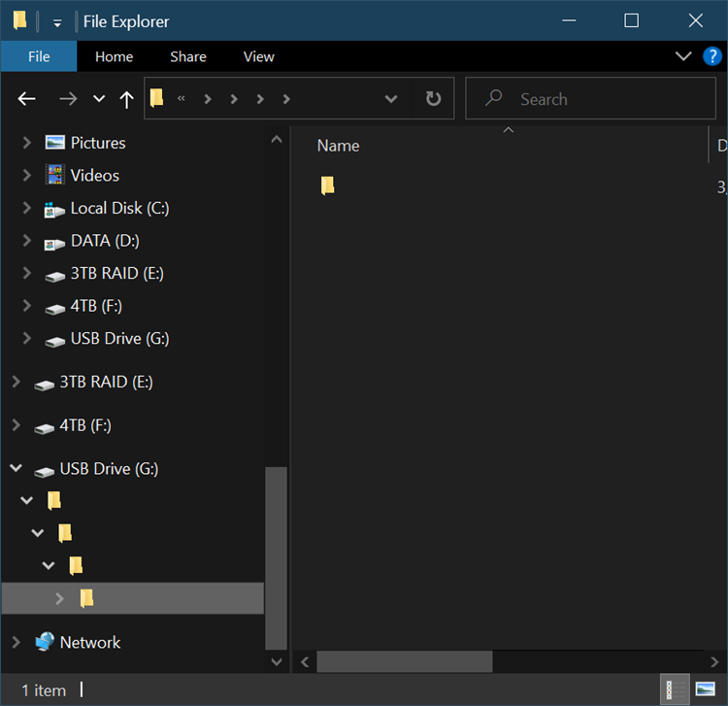This screenshot has height=706, width=728.
Task: Select the unnamed folder in the file list
Action: [328, 185]
